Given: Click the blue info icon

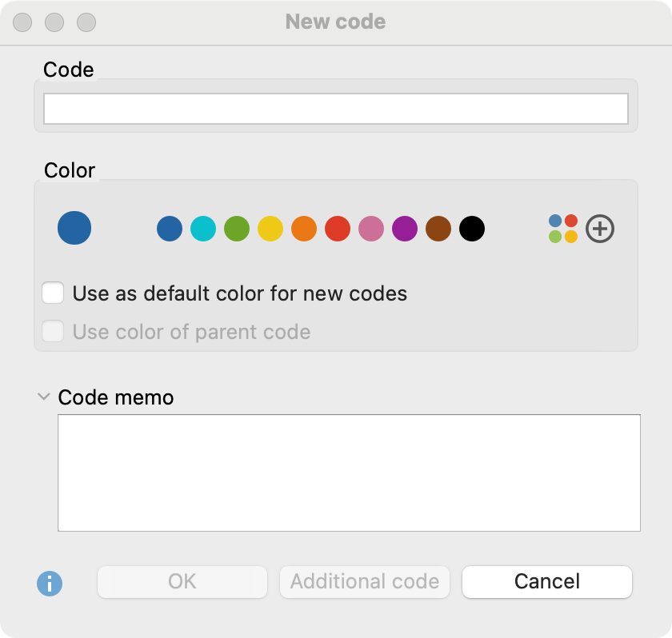Looking at the screenshot, I should 50,582.
